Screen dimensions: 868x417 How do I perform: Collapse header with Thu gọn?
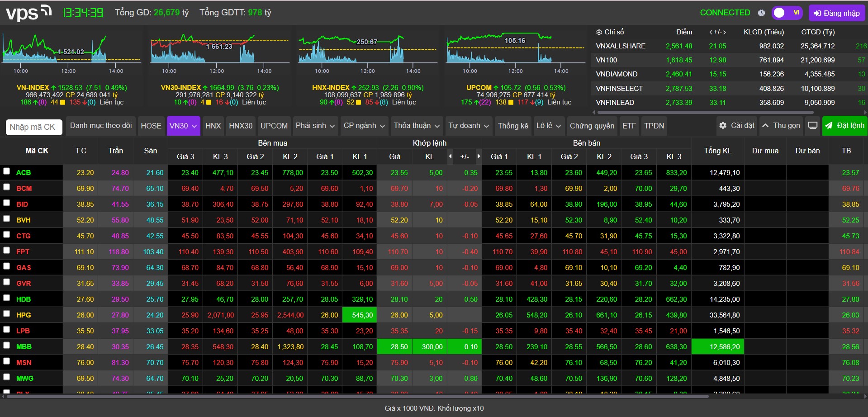(781, 126)
